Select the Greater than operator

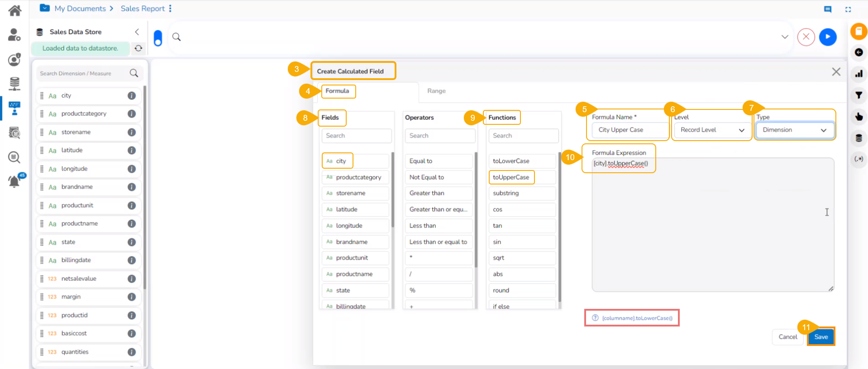click(439, 193)
